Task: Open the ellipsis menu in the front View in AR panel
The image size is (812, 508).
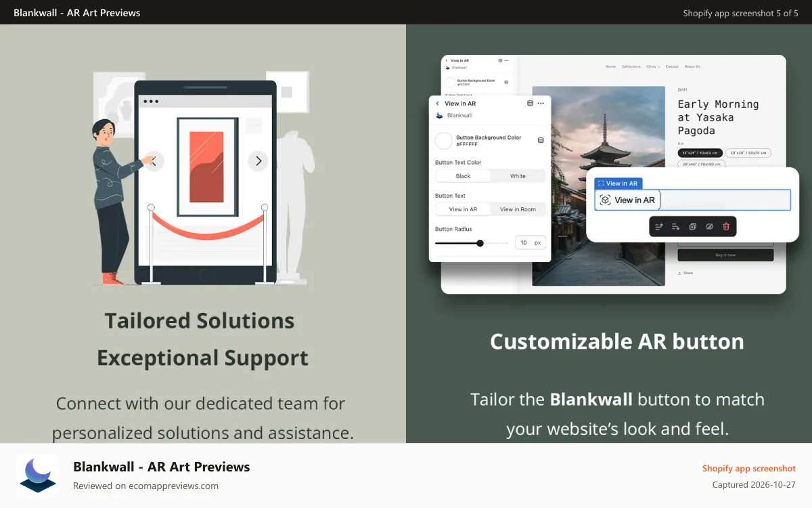Action: click(x=541, y=104)
